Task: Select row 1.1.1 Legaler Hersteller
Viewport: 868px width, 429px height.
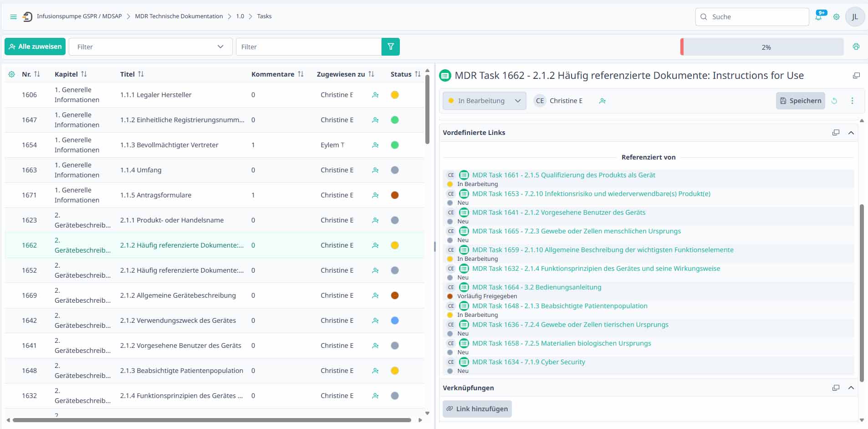Action: (214, 95)
